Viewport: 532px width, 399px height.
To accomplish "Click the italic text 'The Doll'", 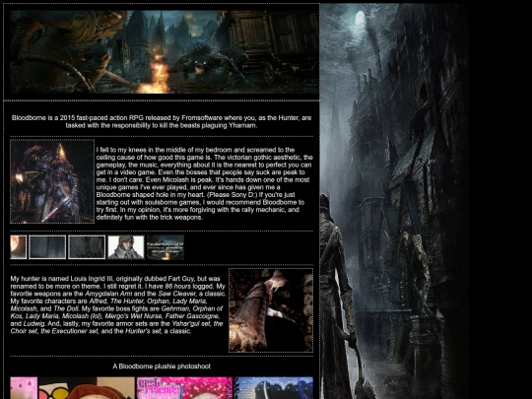I will pyautogui.click(x=66, y=308).
